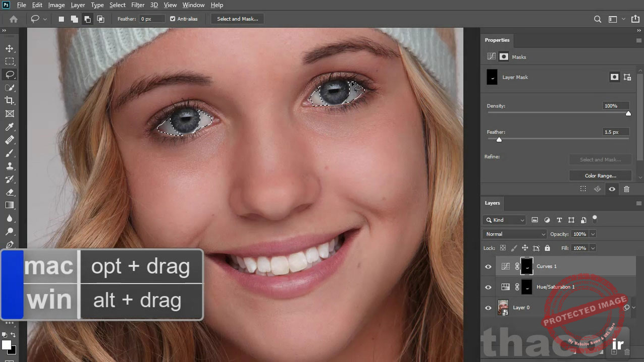Switch to the Layers tab

pos(492,203)
